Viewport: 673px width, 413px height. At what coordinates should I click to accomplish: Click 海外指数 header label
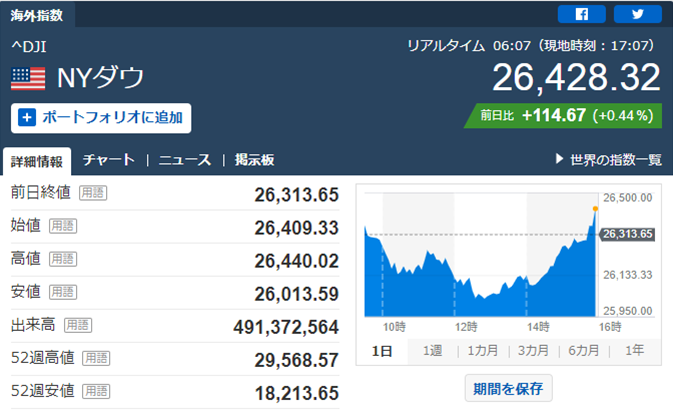(x=37, y=15)
